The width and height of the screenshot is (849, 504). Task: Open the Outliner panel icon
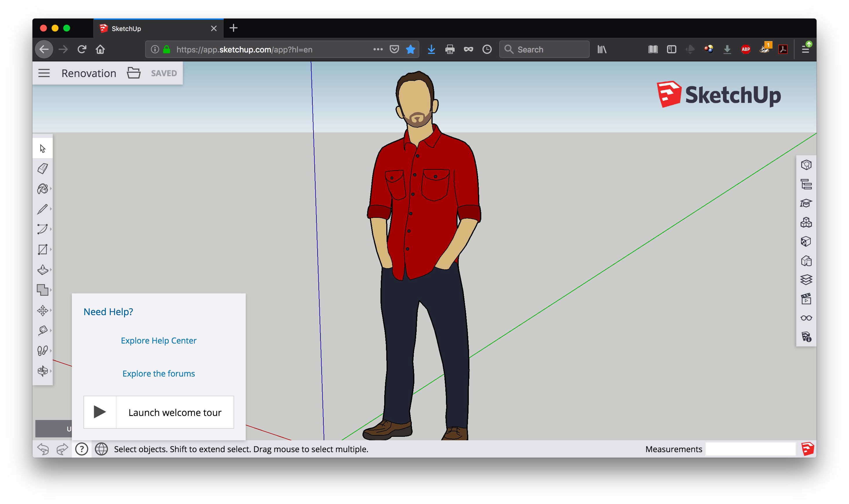(x=806, y=185)
